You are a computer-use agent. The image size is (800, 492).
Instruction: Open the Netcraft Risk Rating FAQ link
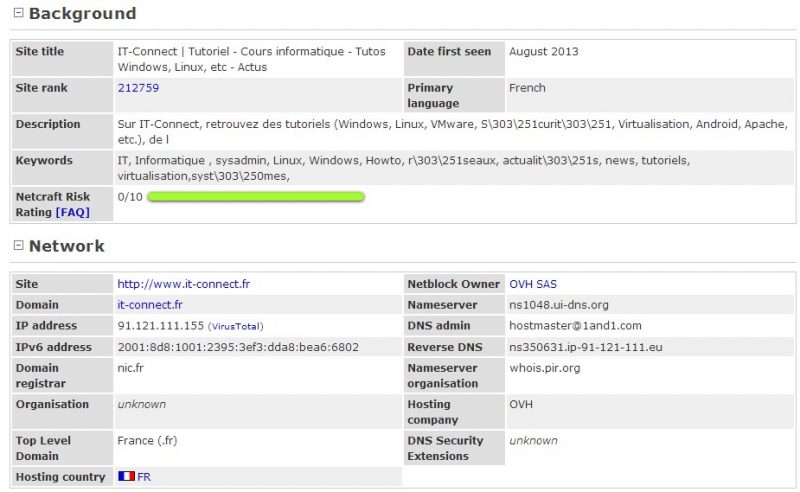73,212
